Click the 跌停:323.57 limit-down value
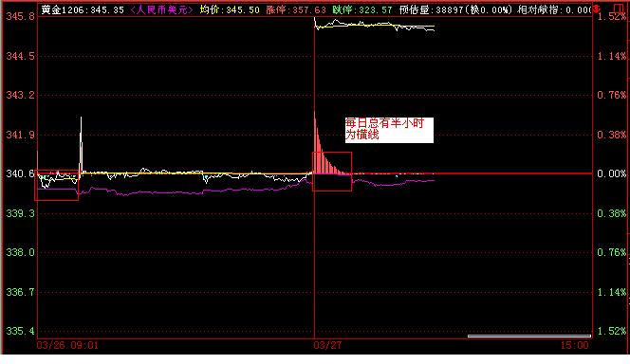This screenshot has height=364, width=630. coord(362,9)
